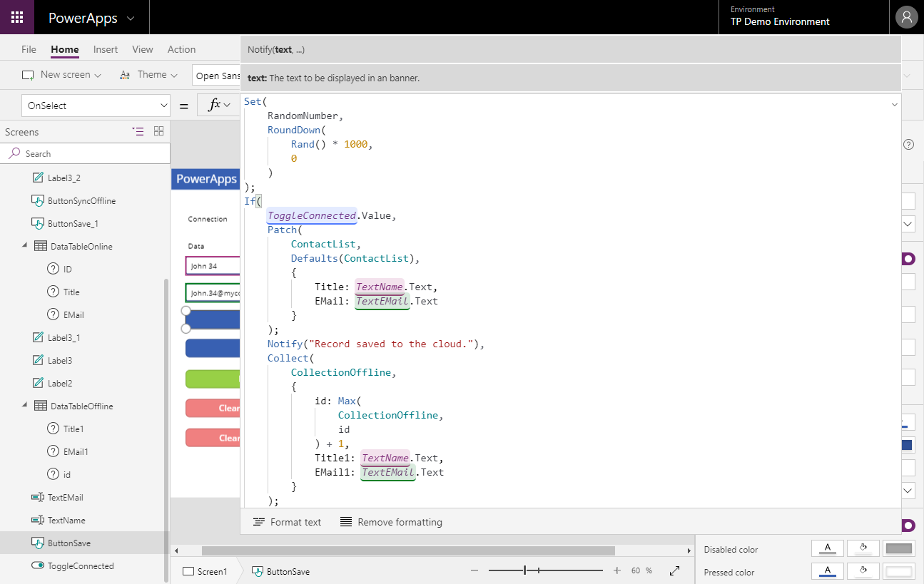Select ToggleConnected in the tree view

pyautogui.click(x=80, y=565)
